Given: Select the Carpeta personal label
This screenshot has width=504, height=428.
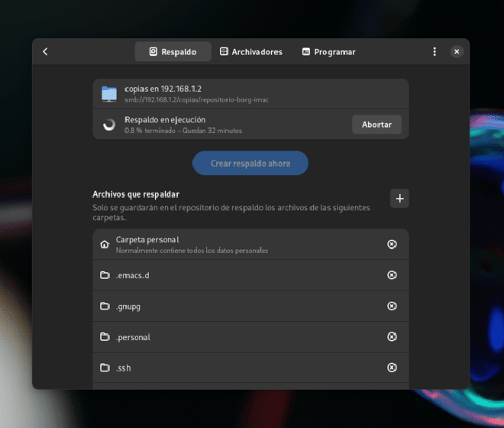Looking at the screenshot, I should [147, 240].
